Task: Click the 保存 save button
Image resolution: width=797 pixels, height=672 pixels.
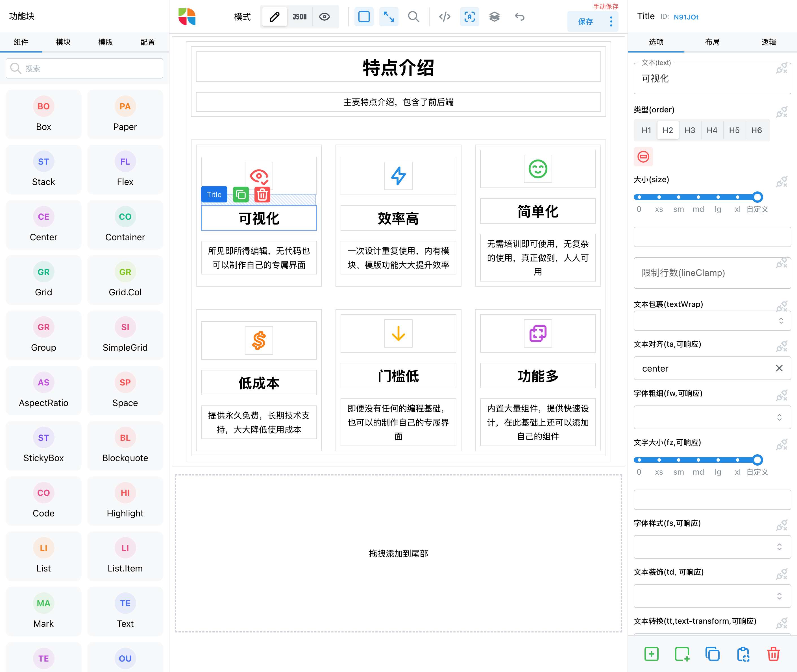Action: (585, 21)
